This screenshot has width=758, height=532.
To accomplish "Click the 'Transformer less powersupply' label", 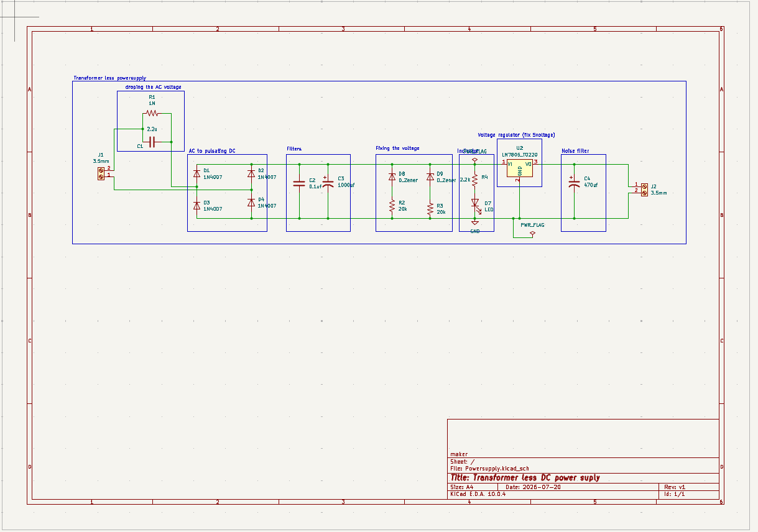I will (110, 78).
